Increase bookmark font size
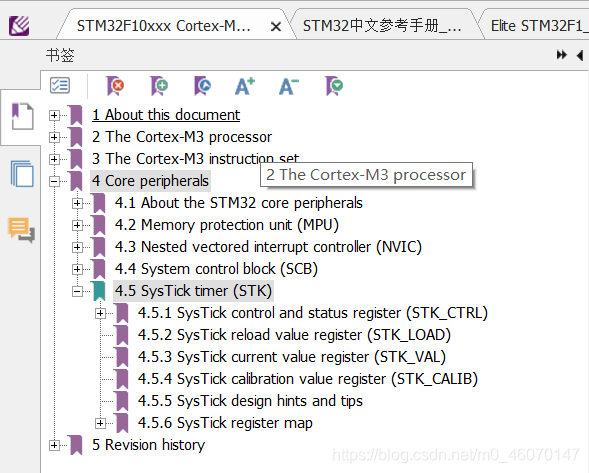The width and height of the screenshot is (589, 473). [x=245, y=86]
